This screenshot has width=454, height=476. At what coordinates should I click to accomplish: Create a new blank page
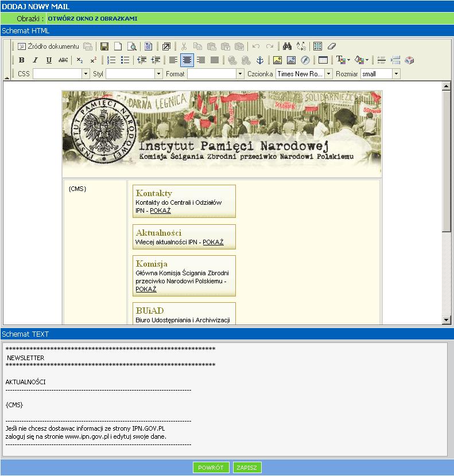[118, 46]
